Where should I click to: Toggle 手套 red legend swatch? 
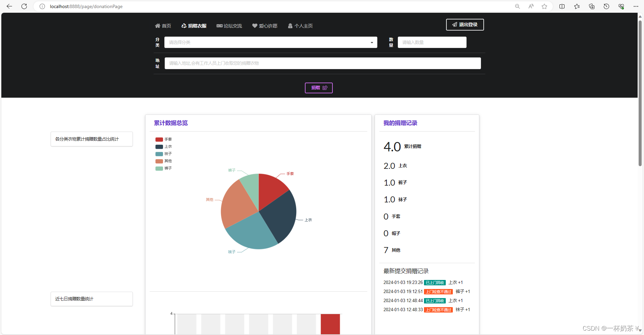159,139
